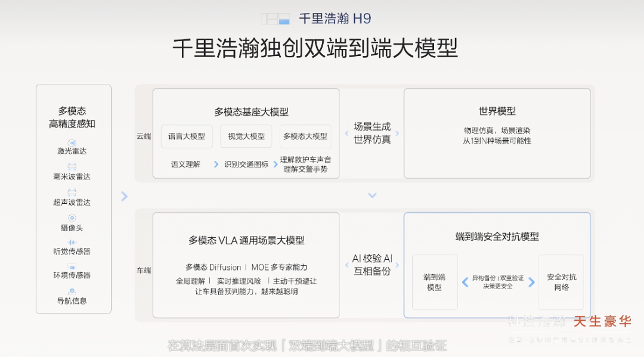Click the right chevron after 世界仿真
Viewport: 644px width, 357px height.
pyautogui.click(x=397, y=134)
